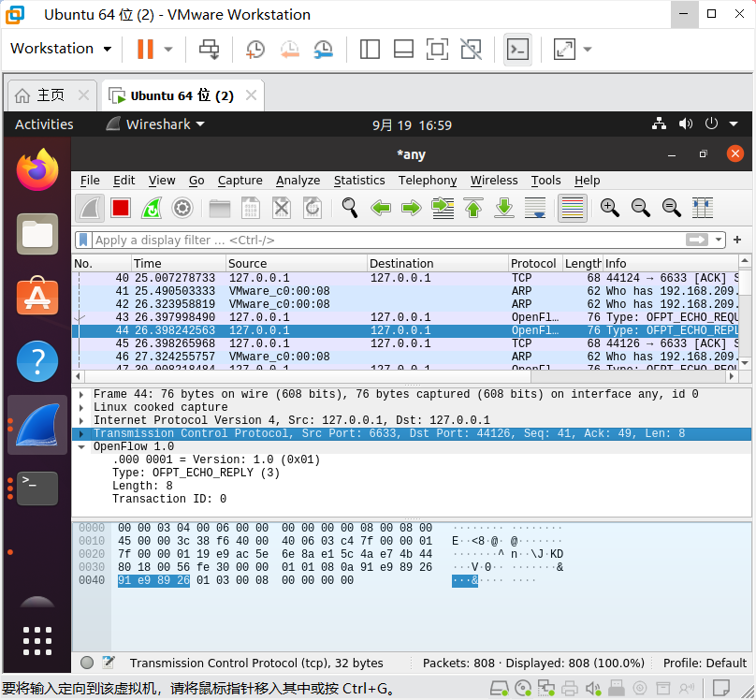Screen dimensions: 756x700
Task: Open the Capture menu
Action: (240, 181)
